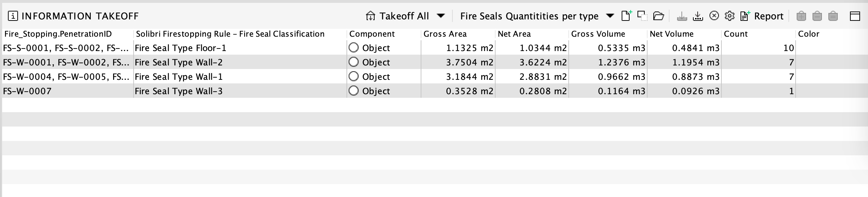Click the Count column header
Image resolution: width=868 pixels, height=197 pixels.
click(735, 34)
